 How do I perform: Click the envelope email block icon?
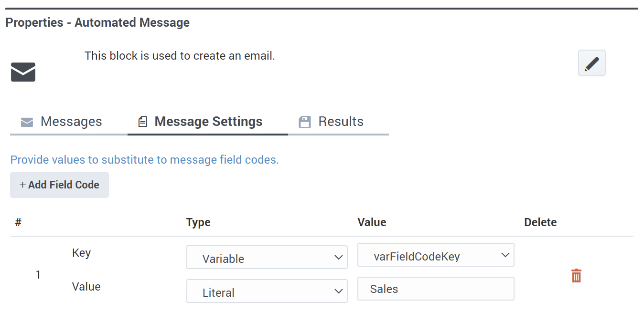pos(23,72)
